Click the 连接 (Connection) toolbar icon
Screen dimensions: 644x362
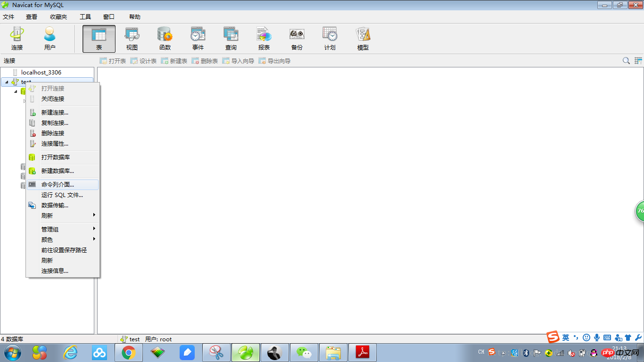point(17,39)
